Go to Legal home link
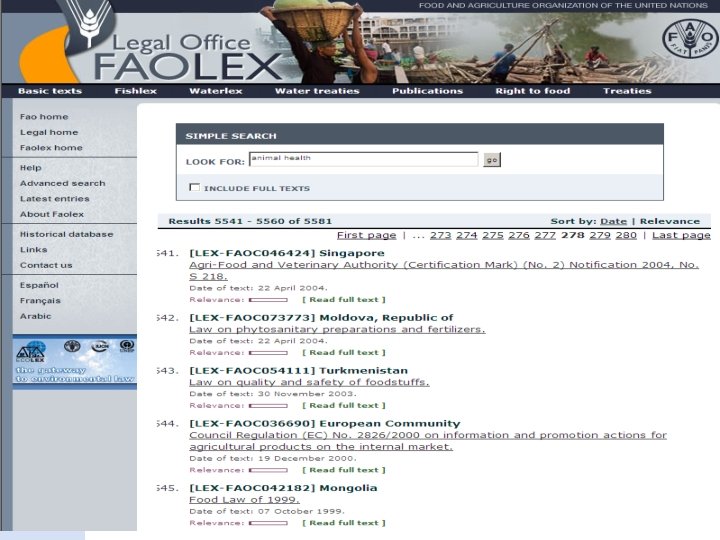 pos(49,132)
